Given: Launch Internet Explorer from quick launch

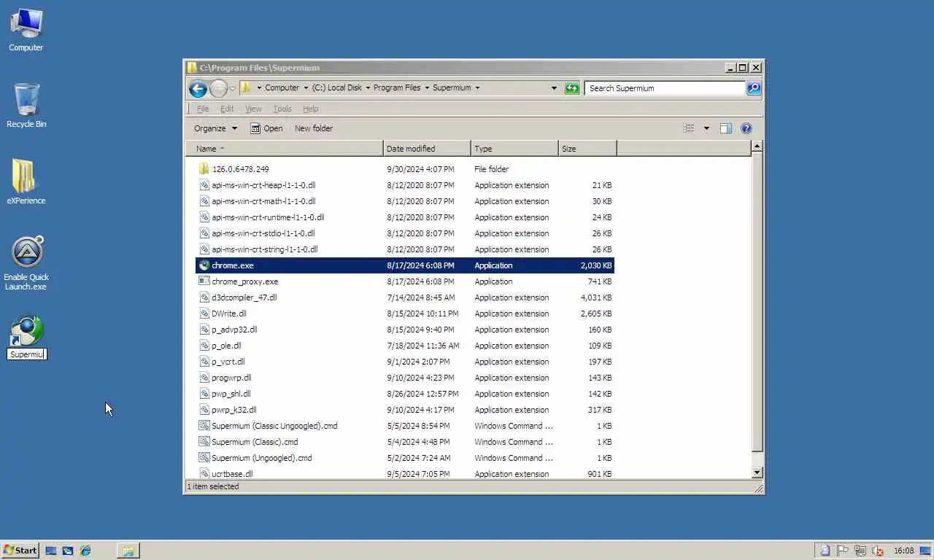Looking at the screenshot, I should (85, 551).
